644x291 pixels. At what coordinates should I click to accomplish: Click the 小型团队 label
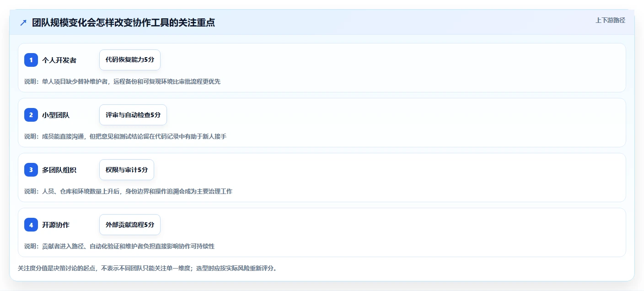tap(56, 115)
